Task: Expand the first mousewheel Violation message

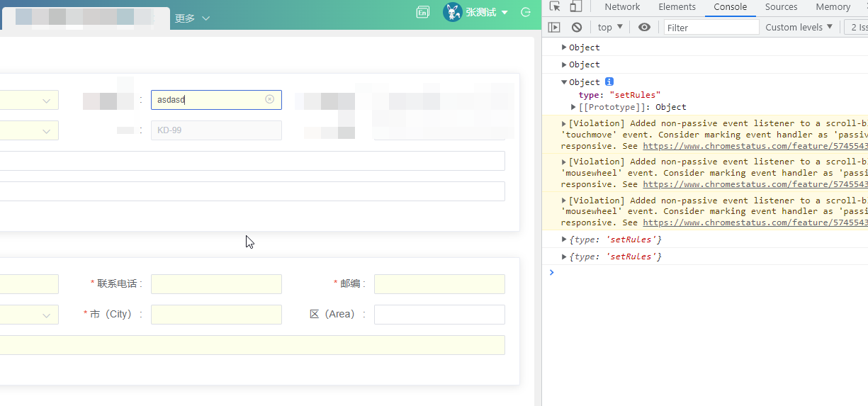Action: click(x=564, y=162)
